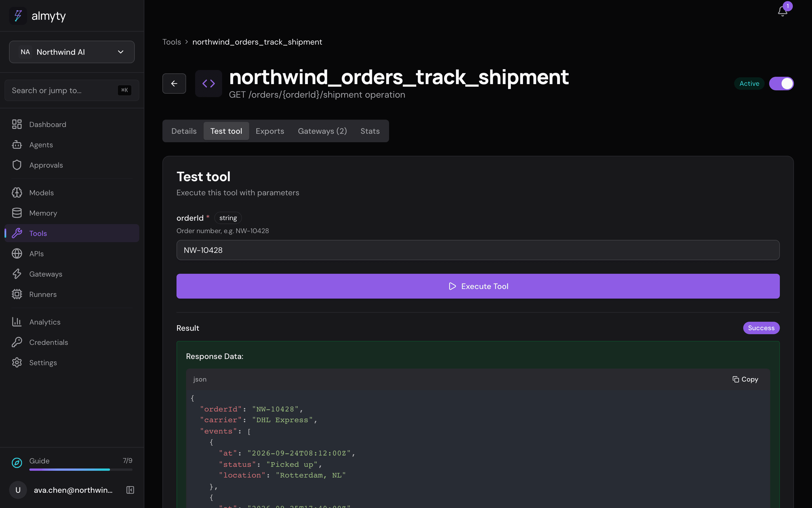Click the Tools wrench icon
812x508 pixels.
(17, 233)
